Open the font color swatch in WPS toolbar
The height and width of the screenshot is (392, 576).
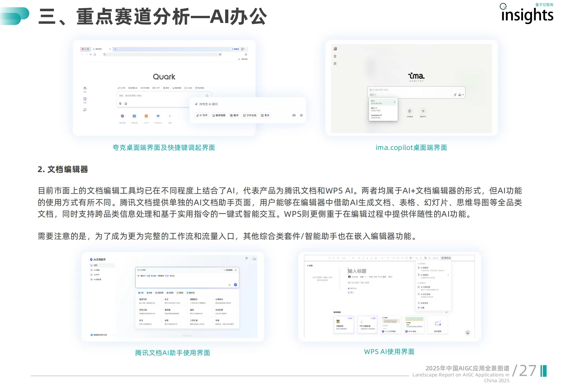tap(376, 258)
